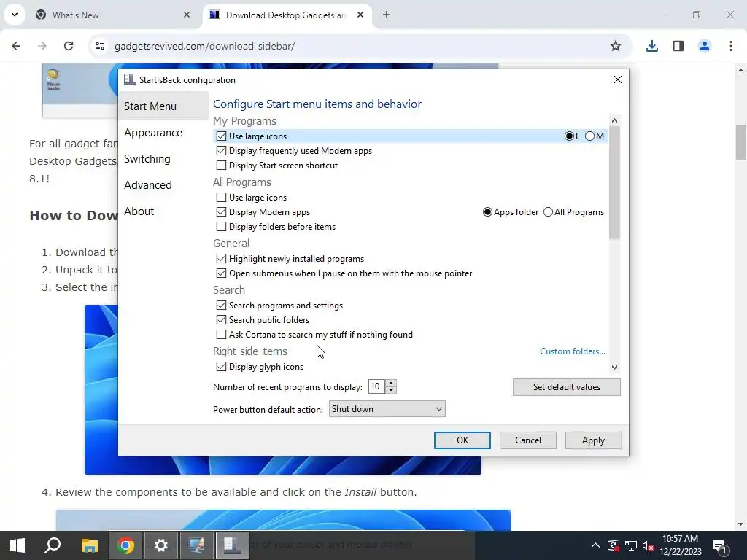The height and width of the screenshot is (560, 747).
Task: Toggle Display Modern apps checkbox
Action: (221, 212)
